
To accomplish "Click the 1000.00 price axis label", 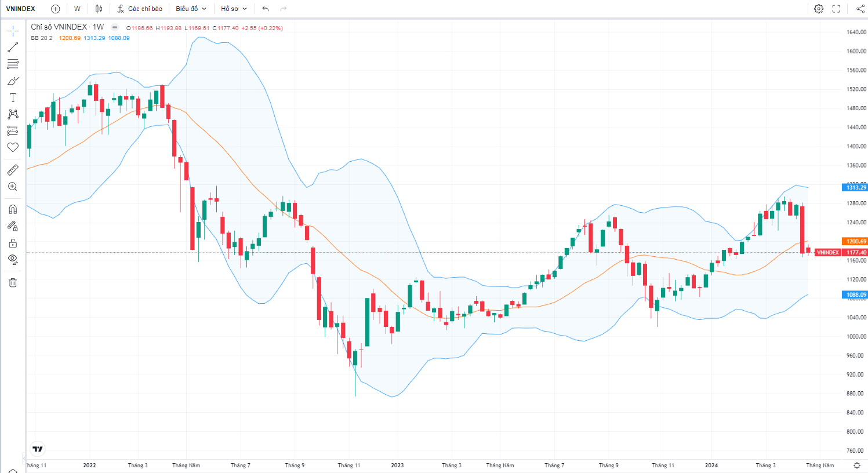I will [856, 336].
